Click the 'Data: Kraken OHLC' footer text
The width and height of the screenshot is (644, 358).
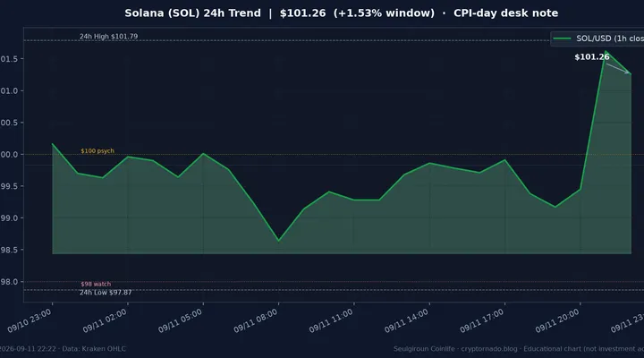point(94,349)
